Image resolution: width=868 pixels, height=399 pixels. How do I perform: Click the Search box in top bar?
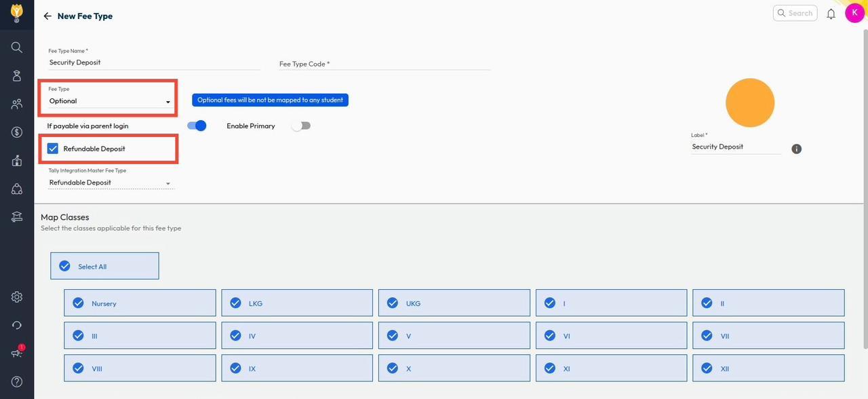tap(795, 13)
